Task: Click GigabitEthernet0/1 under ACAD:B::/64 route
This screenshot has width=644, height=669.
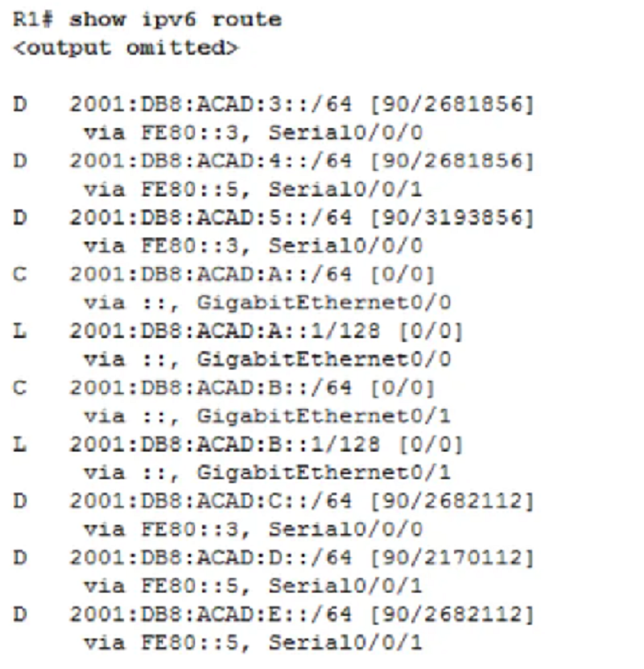Action: (324, 416)
